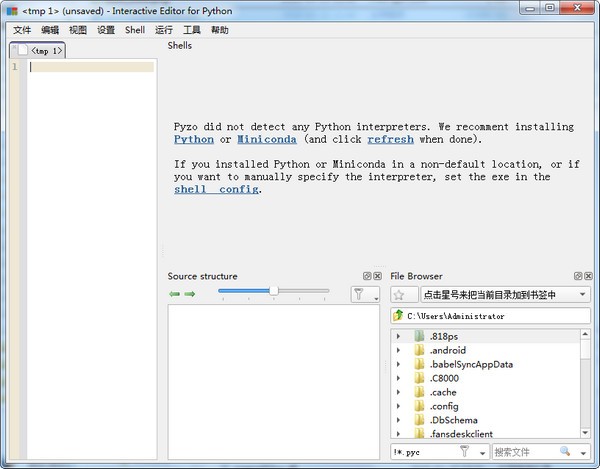The height and width of the screenshot is (469, 600).
Task: Close the File Browser panel
Action: 590,276
